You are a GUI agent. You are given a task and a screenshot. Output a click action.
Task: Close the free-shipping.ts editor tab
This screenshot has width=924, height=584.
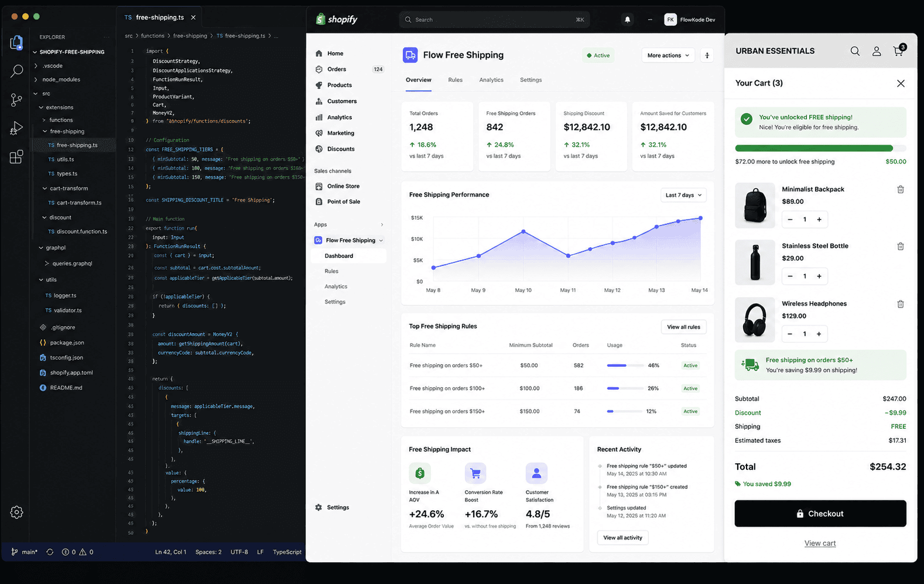(x=193, y=18)
